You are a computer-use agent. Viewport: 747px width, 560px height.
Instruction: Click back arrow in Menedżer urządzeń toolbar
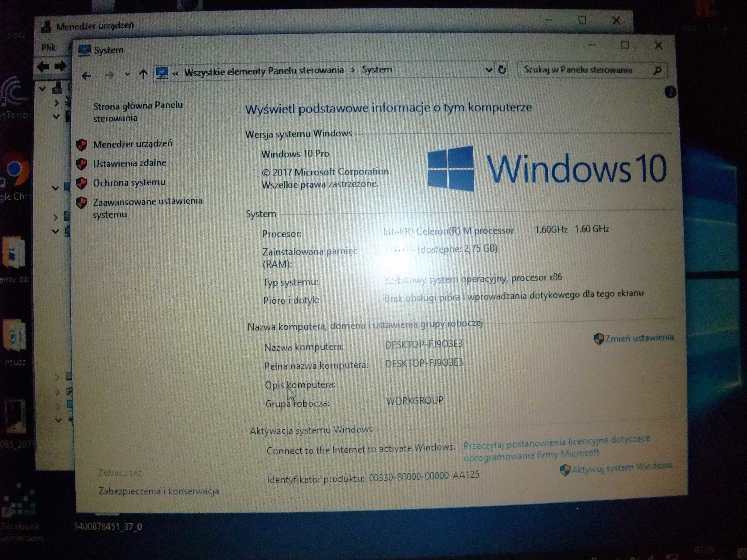click(x=43, y=67)
